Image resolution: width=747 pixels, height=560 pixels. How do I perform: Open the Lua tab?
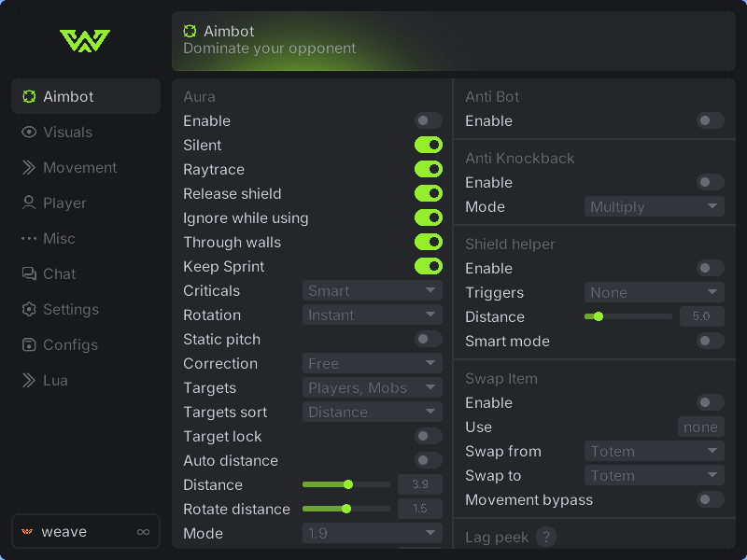(55, 381)
